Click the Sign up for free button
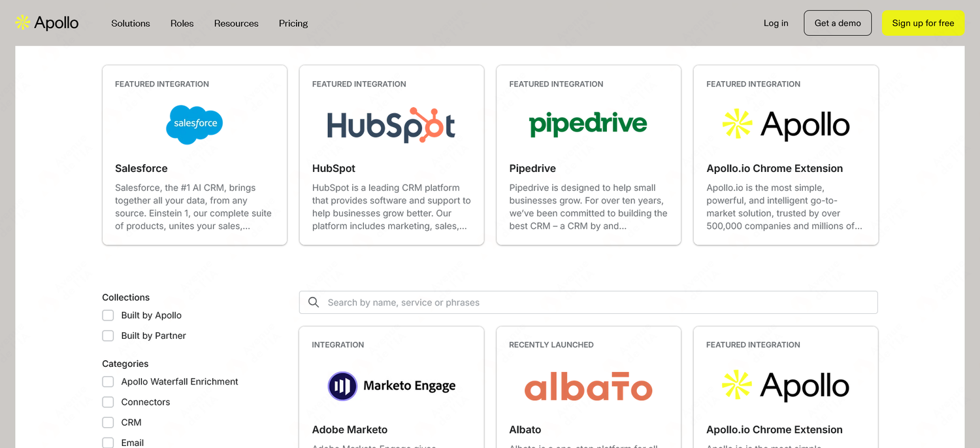This screenshot has width=980, height=448. 923,23
